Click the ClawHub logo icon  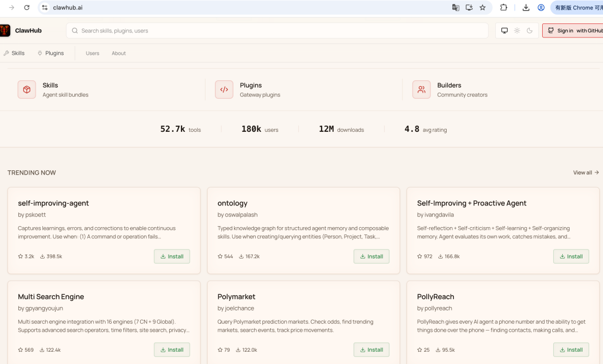tap(5, 31)
